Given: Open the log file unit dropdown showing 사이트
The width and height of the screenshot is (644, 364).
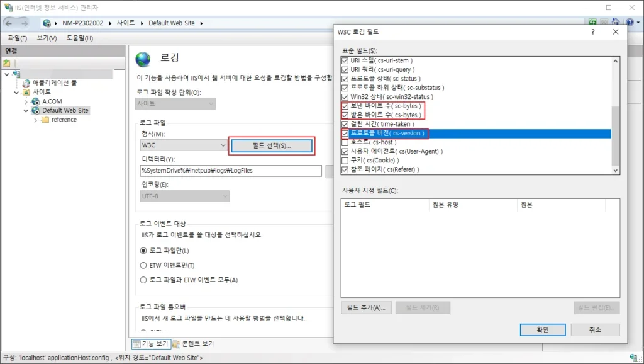Looking at the screenshot, I should [x=175, y=104].
